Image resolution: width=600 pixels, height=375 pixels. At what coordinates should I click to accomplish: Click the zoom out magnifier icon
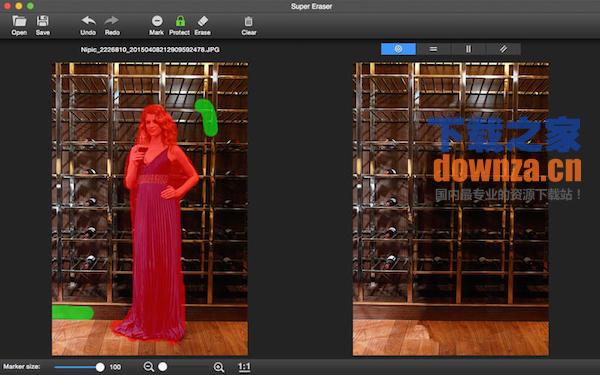pos(148,367)
